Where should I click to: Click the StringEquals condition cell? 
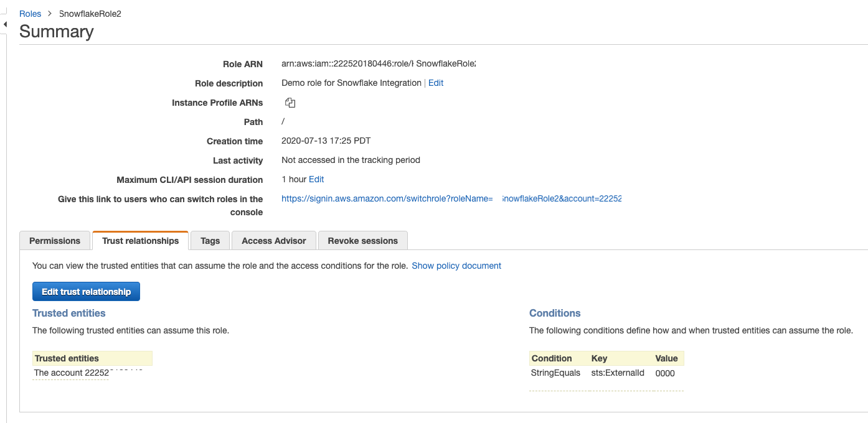coord(555,373)
